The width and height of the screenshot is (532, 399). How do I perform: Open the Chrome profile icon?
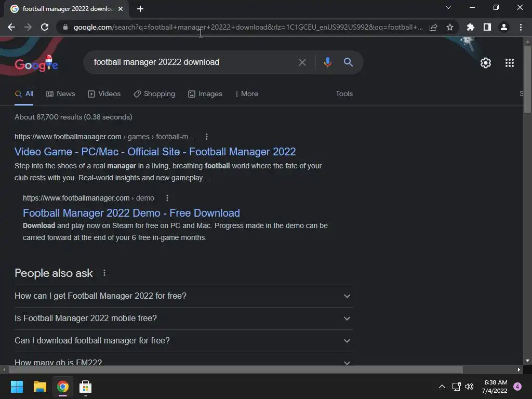pyautogui.click(x=503, y=27)
